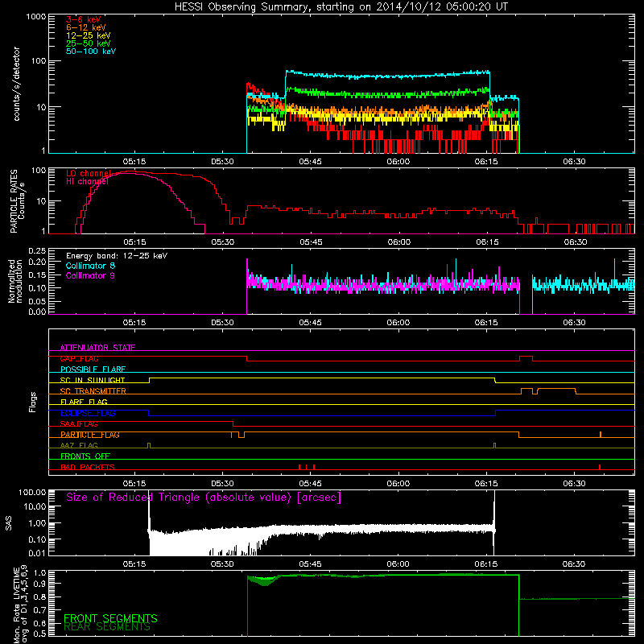
Task: Click the Energy band: 12-25 keV text
Action: point(117,256)
